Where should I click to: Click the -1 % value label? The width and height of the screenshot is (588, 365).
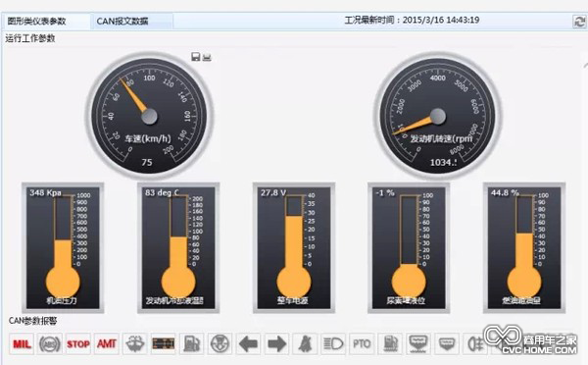point(385,192)
